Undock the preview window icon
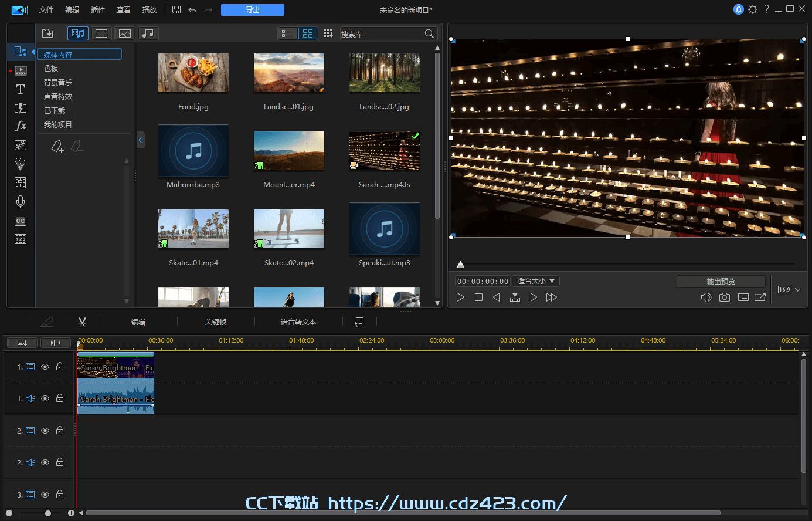812x521 pixels. pyautogui.click(x=760, y=297)
